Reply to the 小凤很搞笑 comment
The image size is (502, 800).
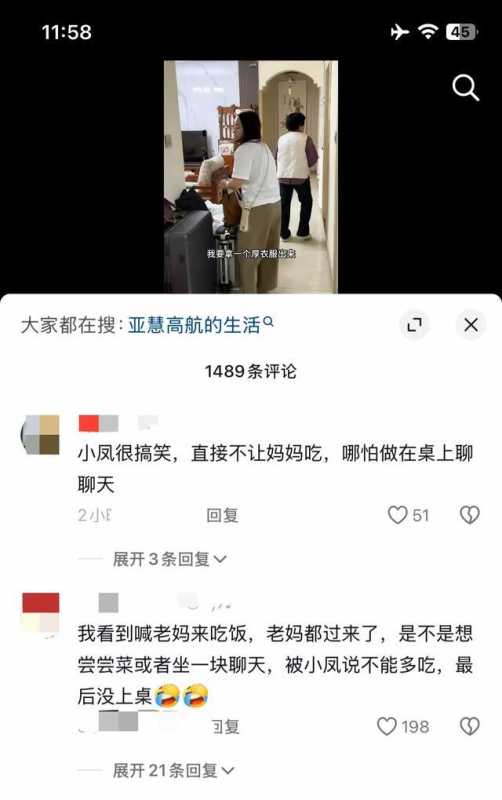pos(222,515)
